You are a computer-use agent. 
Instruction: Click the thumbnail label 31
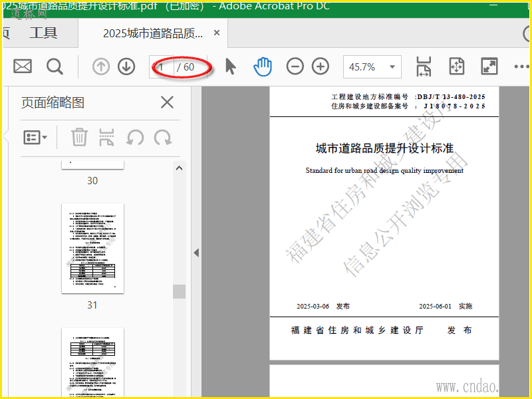click(92, 305)
